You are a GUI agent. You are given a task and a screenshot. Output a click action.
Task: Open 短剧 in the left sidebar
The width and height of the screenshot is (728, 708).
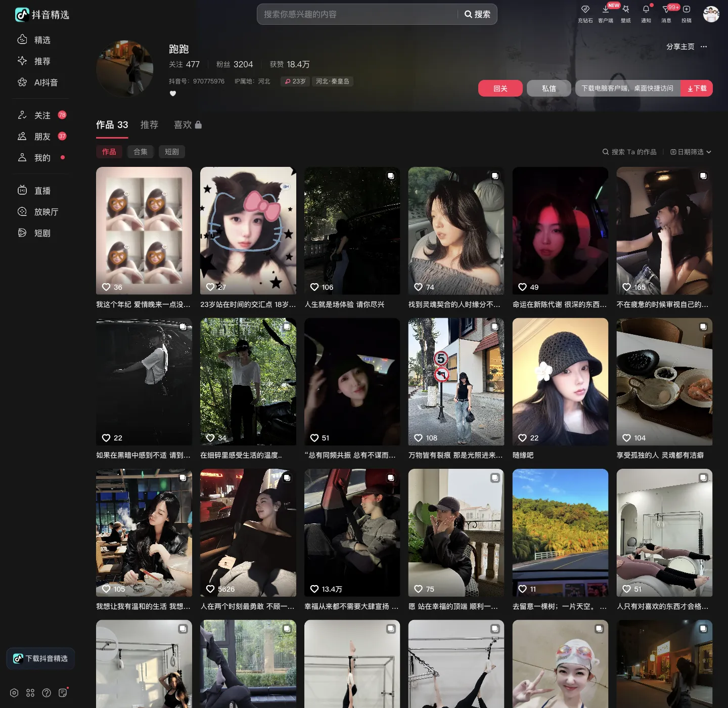pyautogui.click(x=34, y=233)
